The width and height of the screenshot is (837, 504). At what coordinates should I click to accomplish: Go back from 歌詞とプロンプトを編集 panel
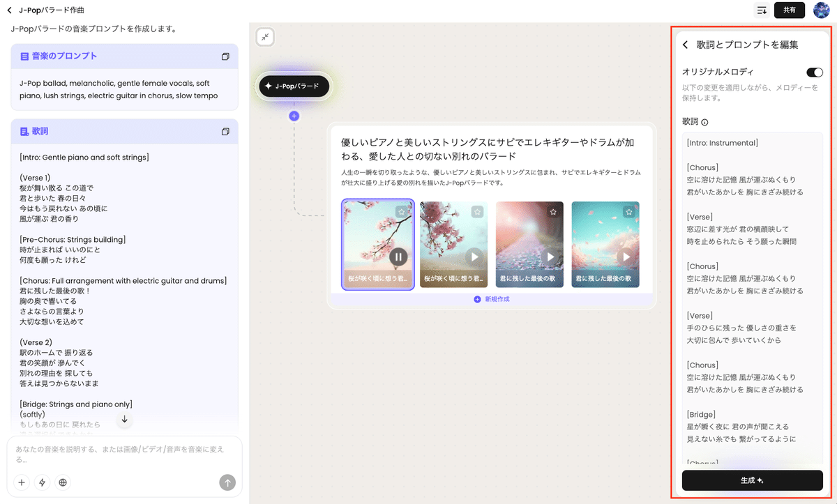click(x=685, y=45)
